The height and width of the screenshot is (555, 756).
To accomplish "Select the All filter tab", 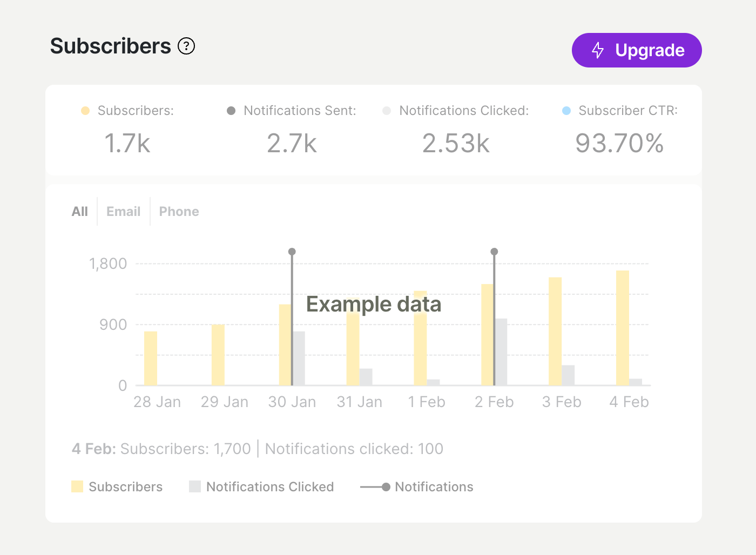I will 79,211.
